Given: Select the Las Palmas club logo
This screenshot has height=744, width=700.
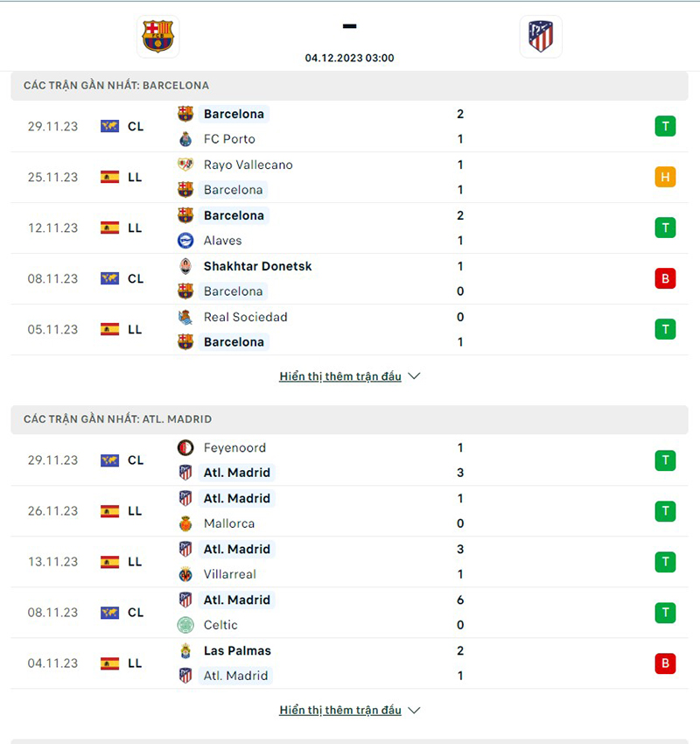Looking at the screenshot, I should (x=185, y=650).
